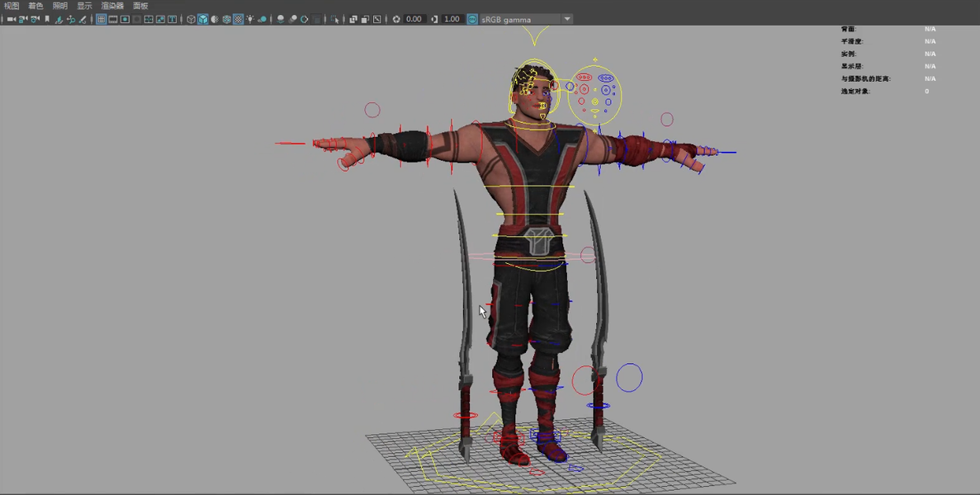Click the dimmed Gate Mask icon

coord(137,19)
